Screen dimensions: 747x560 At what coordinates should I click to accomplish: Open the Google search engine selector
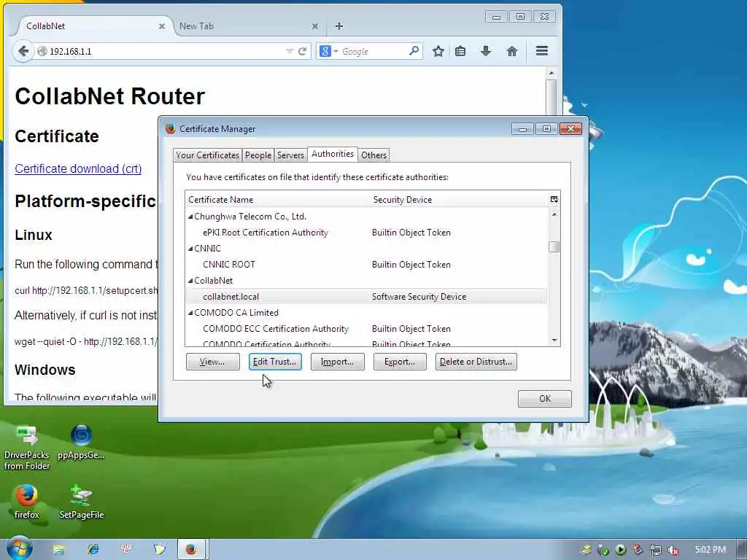pyautogui.click(x=329, y=51)
